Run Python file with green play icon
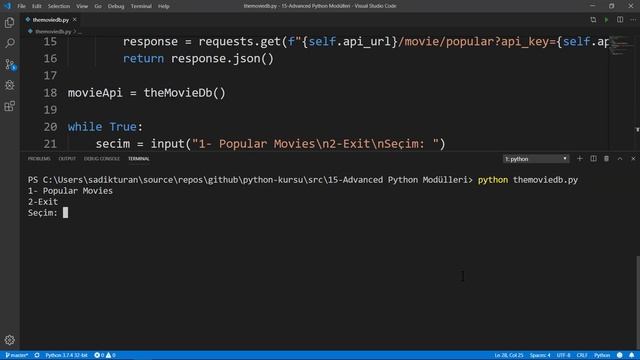Viewport: 640px width, 360px height. (x=607, y=20)
